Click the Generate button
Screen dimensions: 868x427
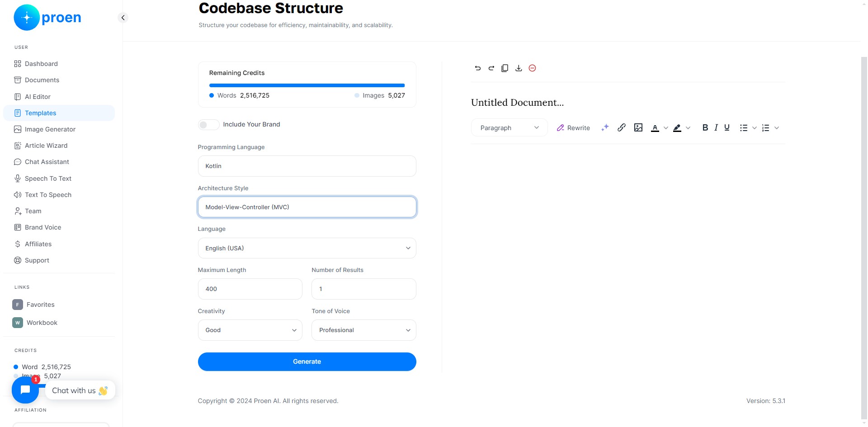[307, 361]
